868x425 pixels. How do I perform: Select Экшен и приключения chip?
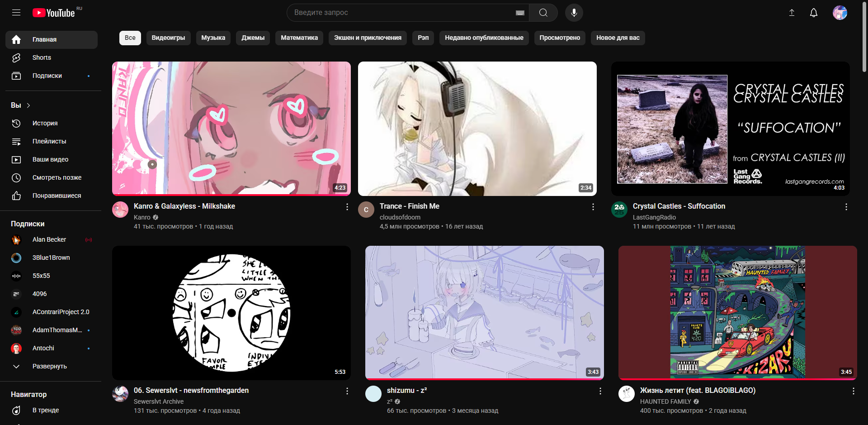368,38
